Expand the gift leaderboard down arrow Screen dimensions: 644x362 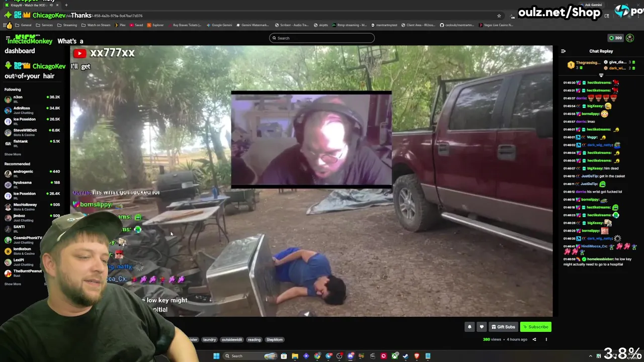click(601, 75)
